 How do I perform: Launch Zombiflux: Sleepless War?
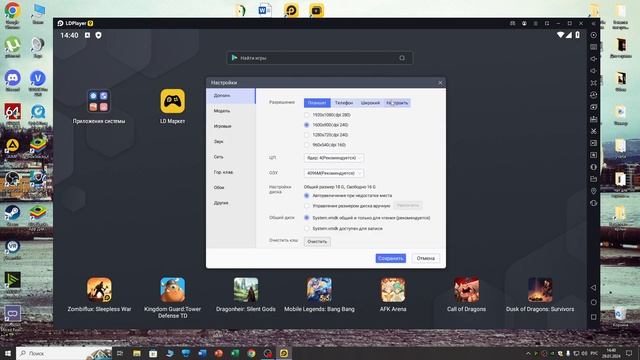(x=99, y=295)
